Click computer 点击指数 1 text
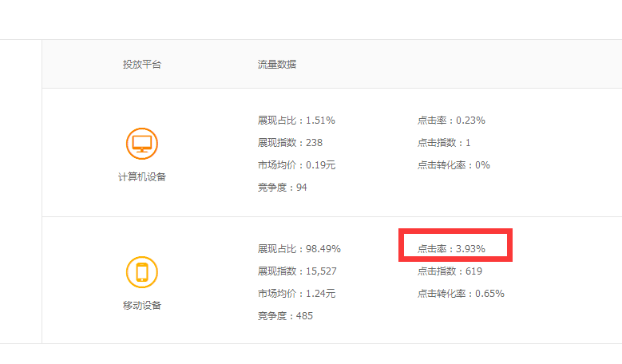 tap(444, 143)
